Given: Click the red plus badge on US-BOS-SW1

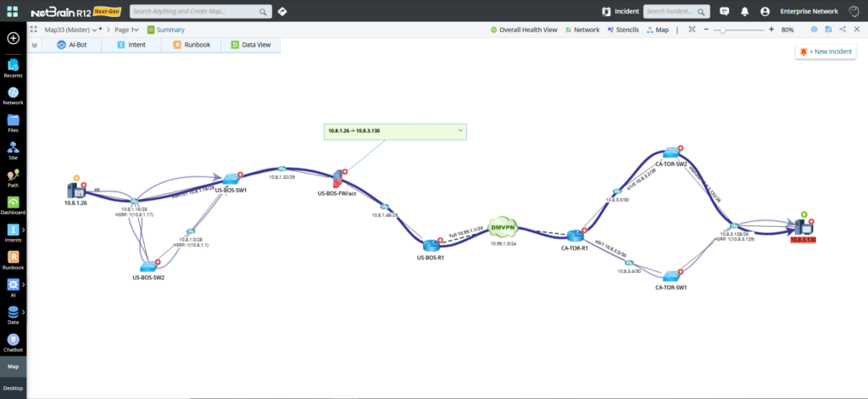Looking at the screenshot, I should pos(240,175).
